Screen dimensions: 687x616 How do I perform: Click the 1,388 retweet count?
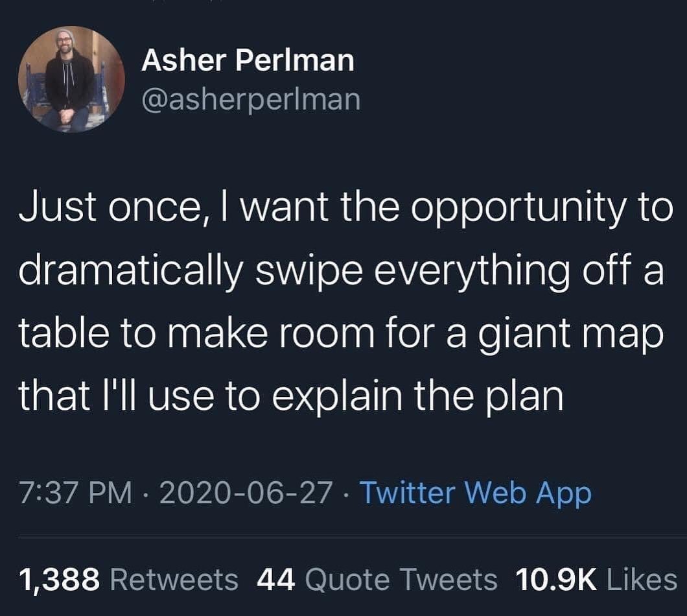pos(60,579)
